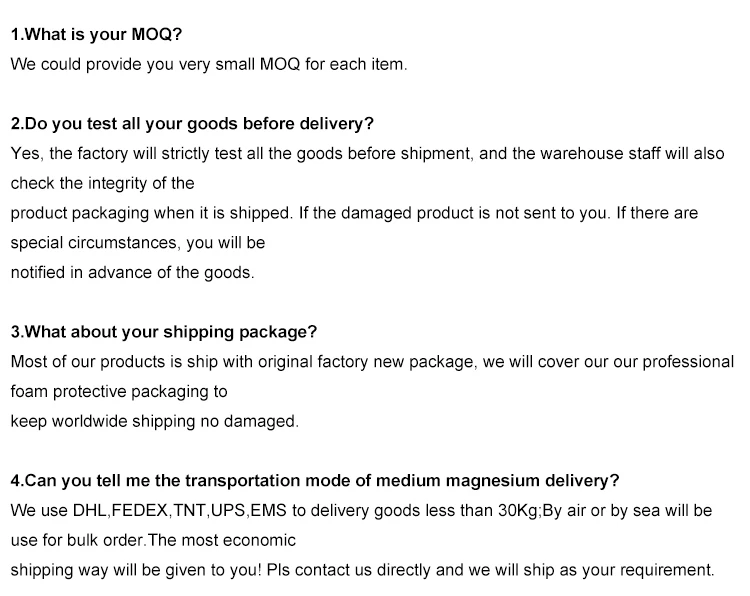Image resolution: width=750 pixels, height=596 pixels.
Task: Click 'check the integrity of the' line
Action: tap(102, 183)
